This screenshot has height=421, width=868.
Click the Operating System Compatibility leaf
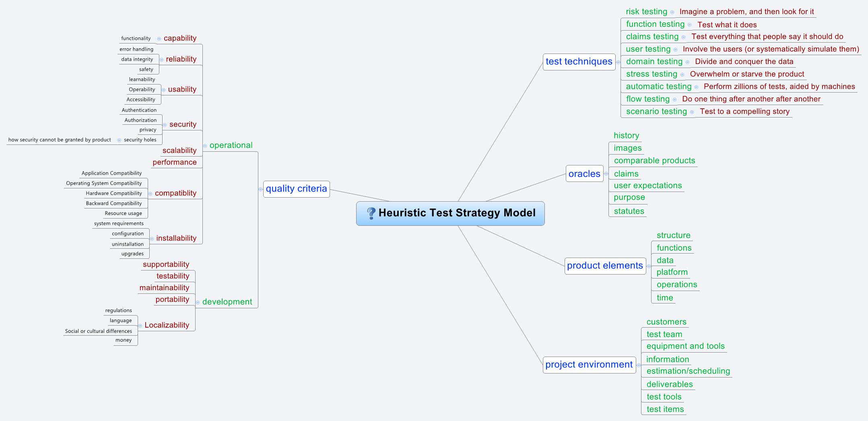(x=104, y=183)
